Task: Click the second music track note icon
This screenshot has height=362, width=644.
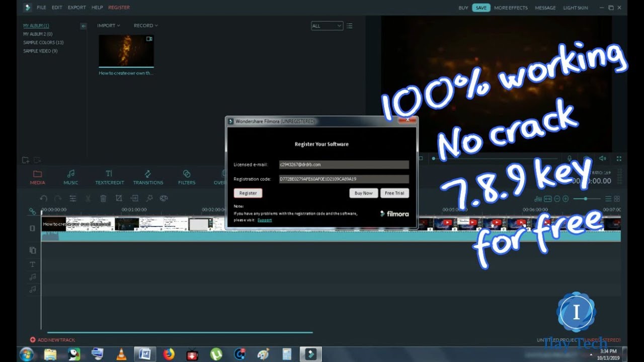Action: pos(33,289)
